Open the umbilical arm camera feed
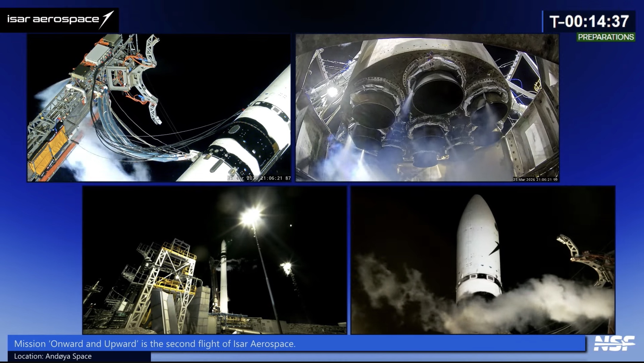The width and height of the screenshot is (644, 363). pyautogui.click(x=159, y=108)
